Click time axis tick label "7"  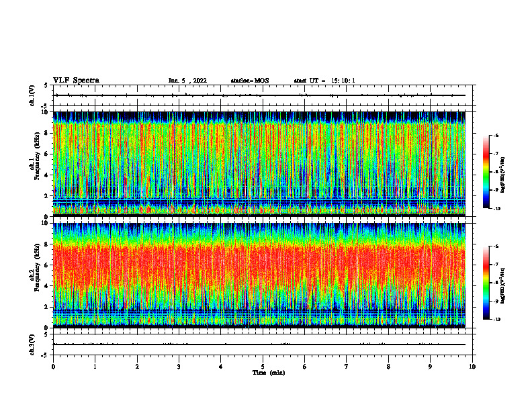point(347,367)
